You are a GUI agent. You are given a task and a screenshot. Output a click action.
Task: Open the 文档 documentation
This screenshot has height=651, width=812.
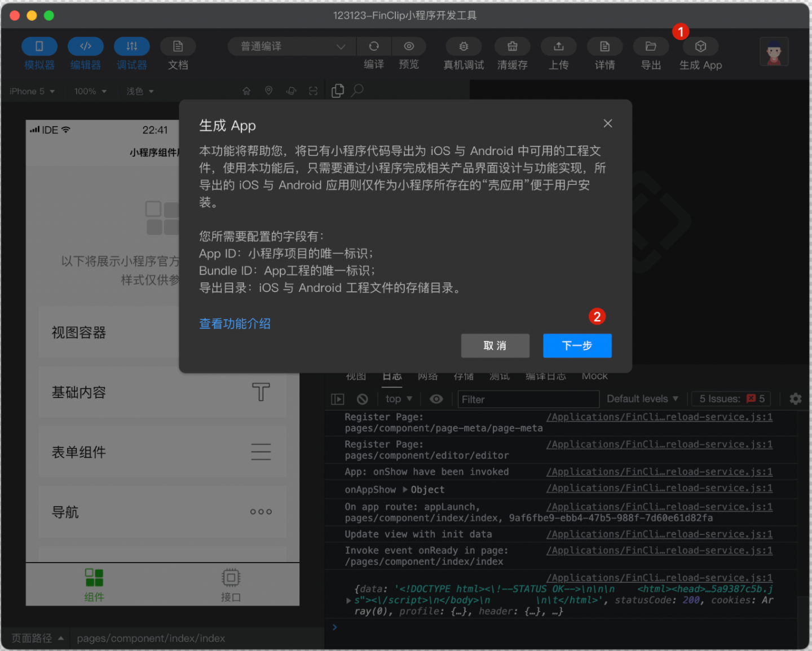click(x=178, y=54)
